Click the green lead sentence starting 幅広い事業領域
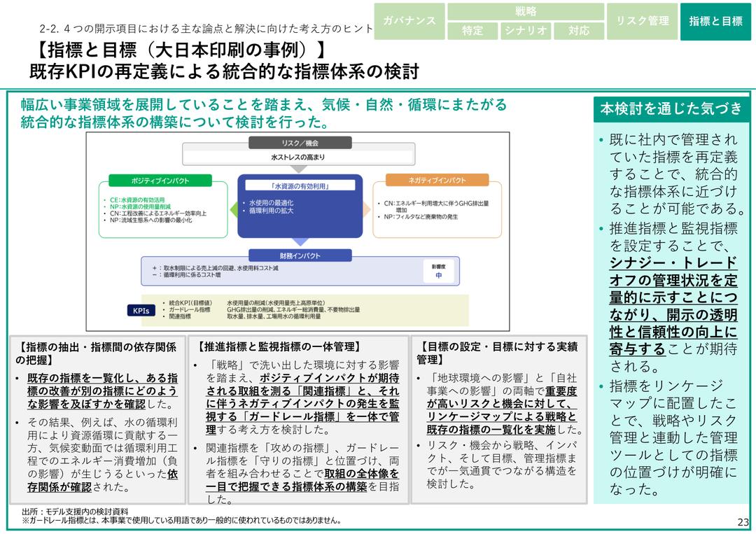Image resolution: width=756 pixels, height=534 pixels. (x=264, y=113)
